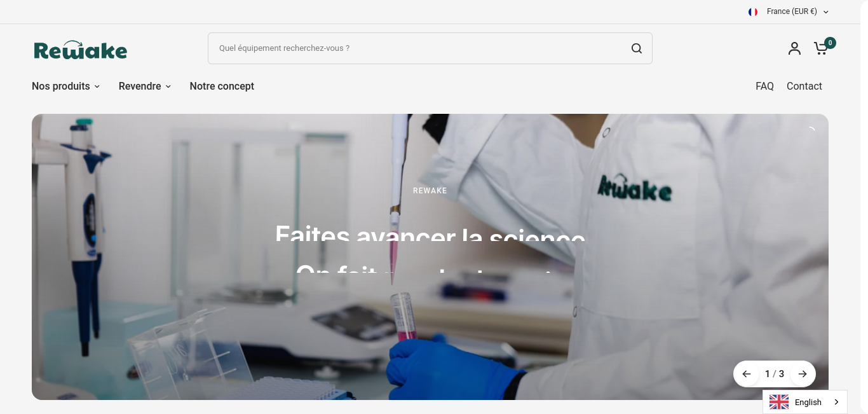
Task: Expand the Nos produits menu
Action: (x=66, y=86)
